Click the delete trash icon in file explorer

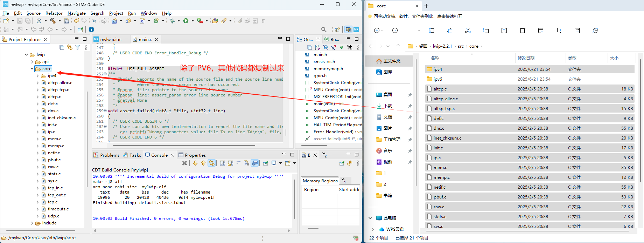(523, 31)
